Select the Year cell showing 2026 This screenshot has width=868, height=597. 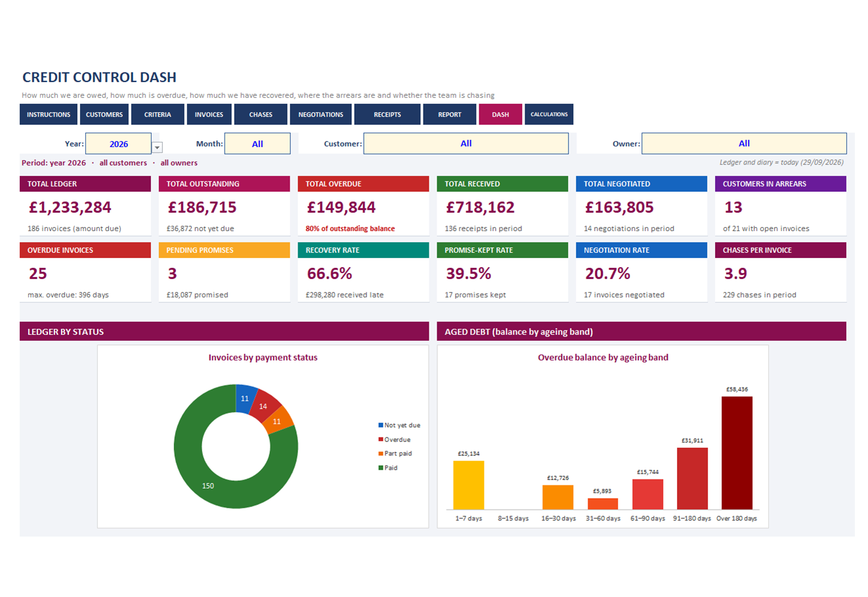pos(119,144)
